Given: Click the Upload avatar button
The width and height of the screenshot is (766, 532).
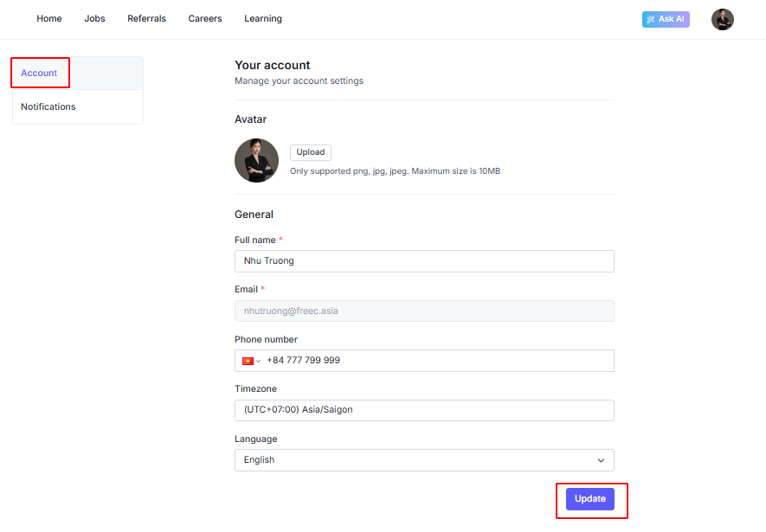Looking at the screenshot, I should (310, 152).
